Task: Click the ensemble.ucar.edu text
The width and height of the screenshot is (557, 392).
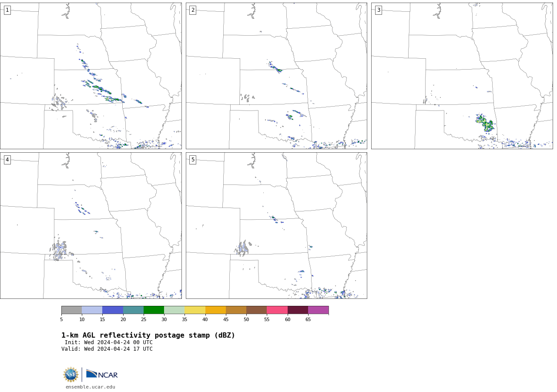Action: click(x=91, y=387)
